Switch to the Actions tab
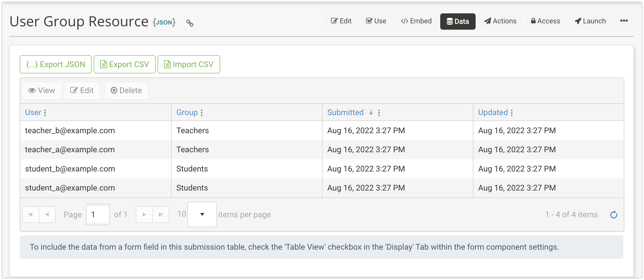This screenshot has width=644, height=280. (x=500, y=21)
